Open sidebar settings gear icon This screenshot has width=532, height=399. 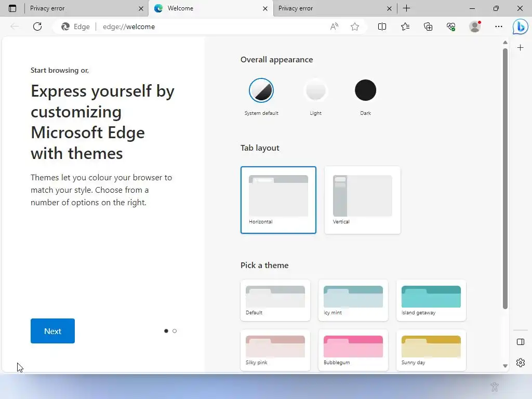521,363
